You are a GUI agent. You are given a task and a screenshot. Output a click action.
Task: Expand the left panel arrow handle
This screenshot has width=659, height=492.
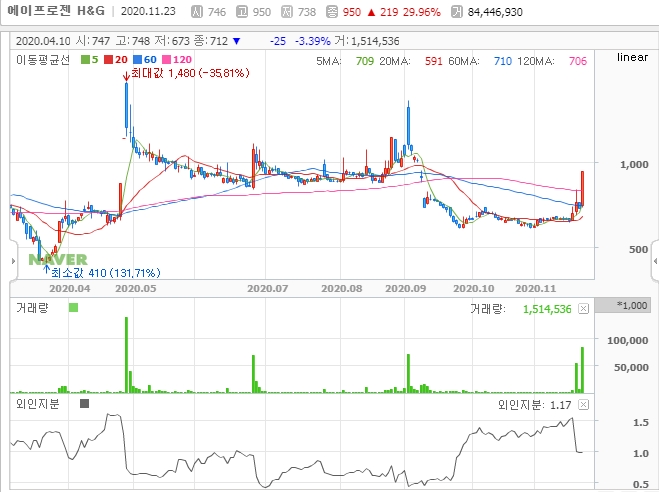click(13, 261)
